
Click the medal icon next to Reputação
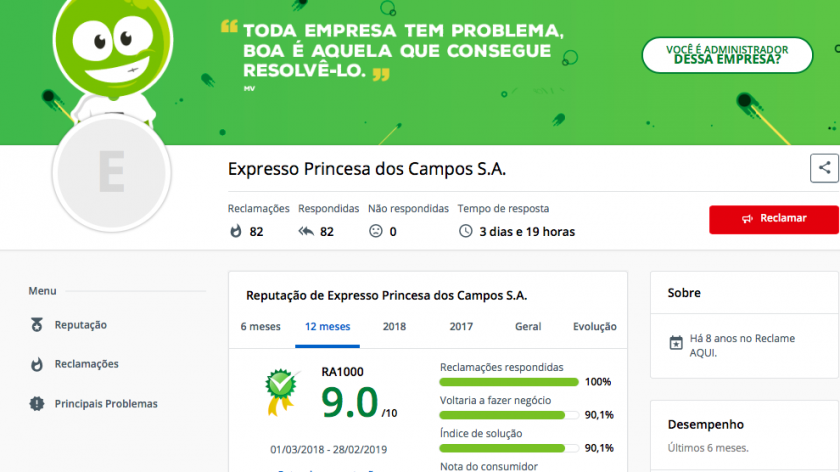coord(36,325)
